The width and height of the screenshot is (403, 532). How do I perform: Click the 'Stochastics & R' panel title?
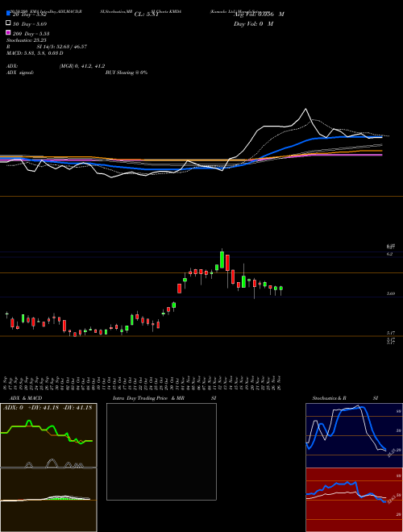[x=329, y=398]
